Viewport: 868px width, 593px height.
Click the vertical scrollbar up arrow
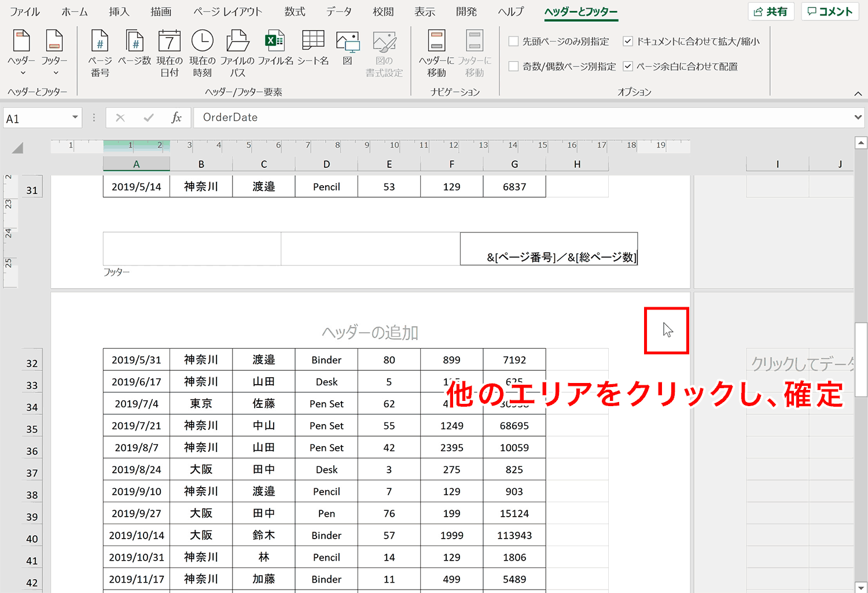tap(861, 142)
